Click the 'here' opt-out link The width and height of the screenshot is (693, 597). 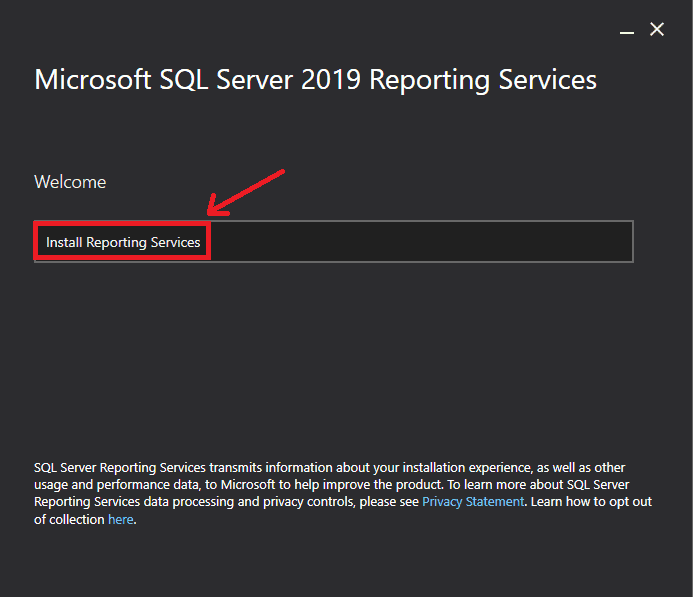[120, 520]
